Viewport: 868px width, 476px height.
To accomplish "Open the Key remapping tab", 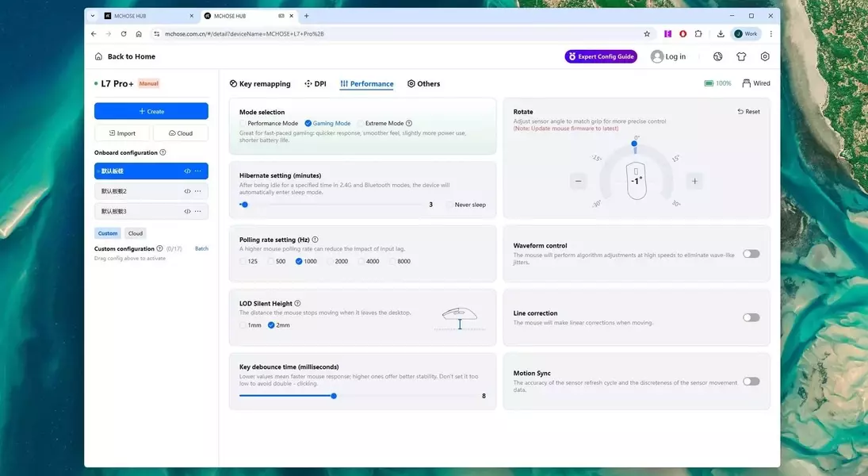I will [260, 83].
